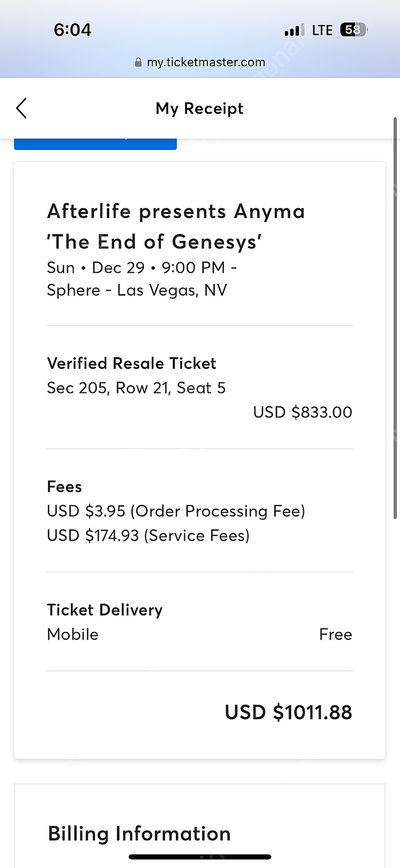Tap the padlock icon in address bar
Image resolution: width=400 pixels, height=868 pixels.
tap(139, 62)
